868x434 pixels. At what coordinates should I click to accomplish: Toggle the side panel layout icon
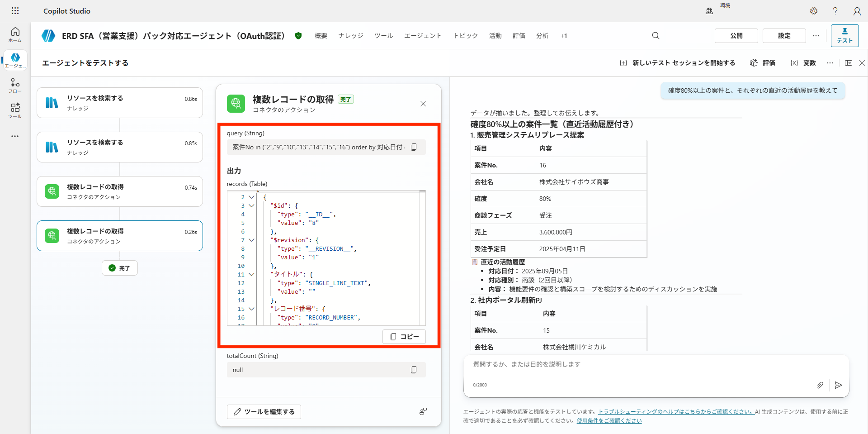coord(849,63)
